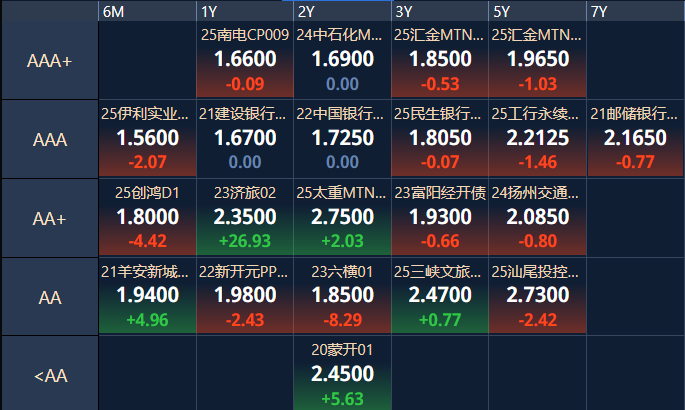685x410 pixels.
Task: Click the 21邮储银行 cell at 2.1650
Action: click(x=636, y=139)
